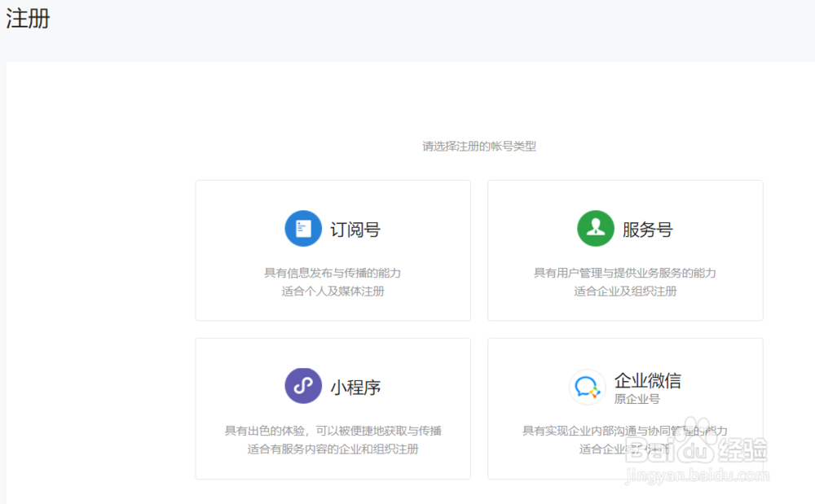
Task: Select the 订阅号 account type title
Action: (355, 230)
